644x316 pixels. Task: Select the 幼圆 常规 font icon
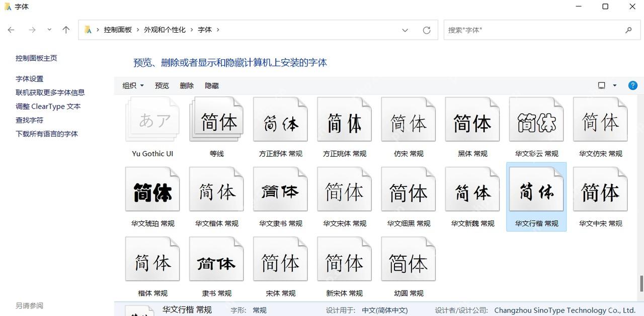tap(408, 259)
